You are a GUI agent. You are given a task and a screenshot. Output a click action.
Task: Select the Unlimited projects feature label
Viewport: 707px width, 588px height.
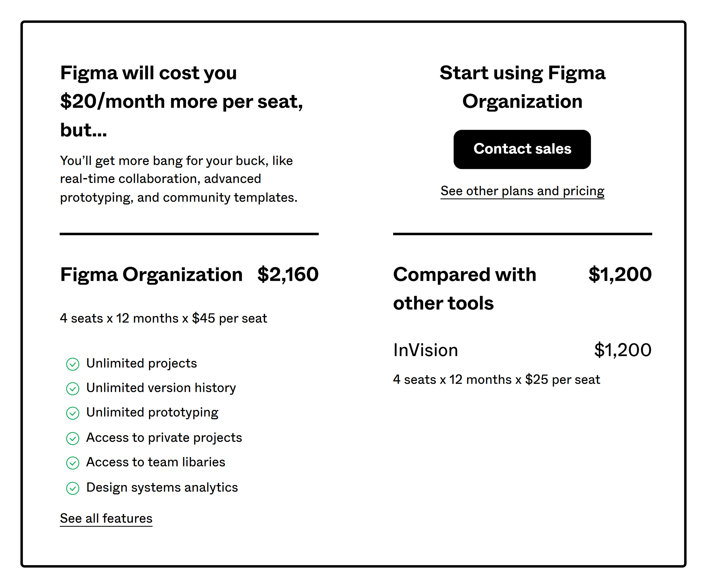coord(142,363)
